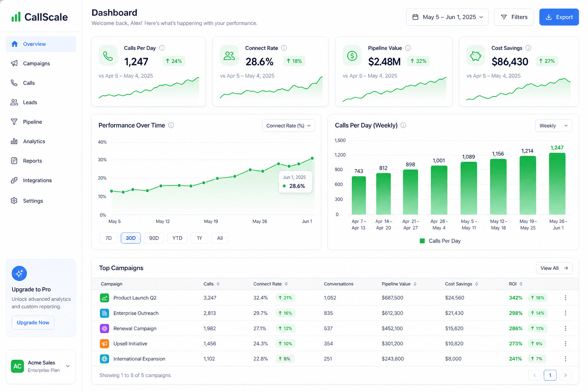Click info icon next to Pipeline Value
The width and height of the screenshot is (588, 392).
click(x=408, y=48)
